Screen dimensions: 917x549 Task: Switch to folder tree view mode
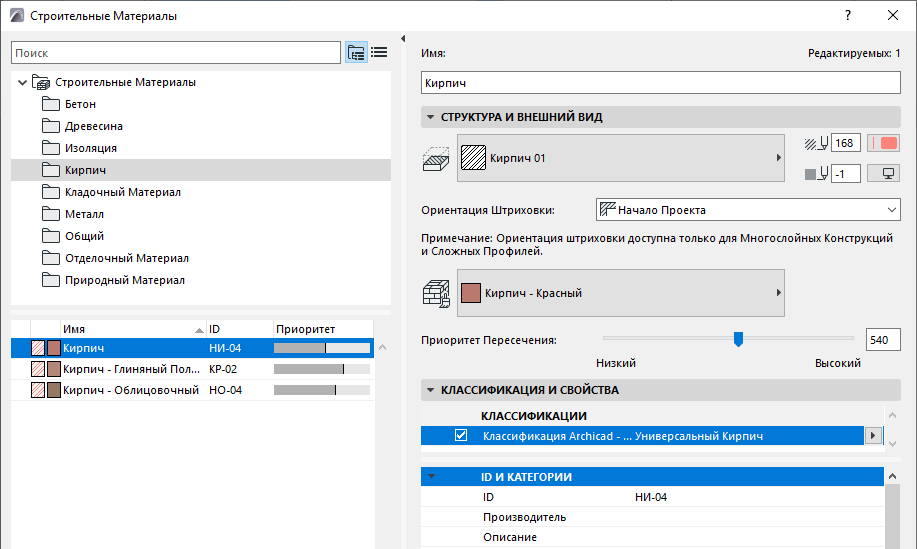tap(356, 53)
